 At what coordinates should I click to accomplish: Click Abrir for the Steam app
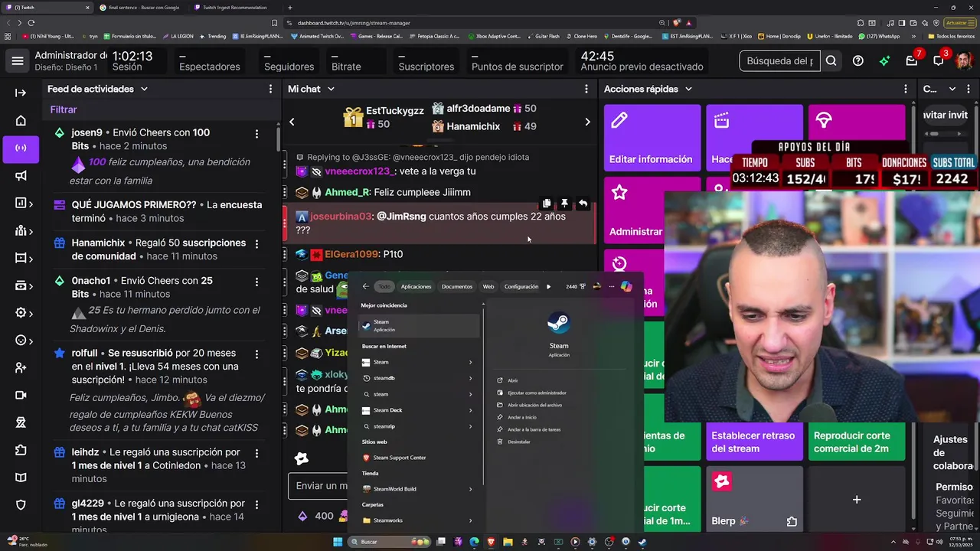click(513, 380)
